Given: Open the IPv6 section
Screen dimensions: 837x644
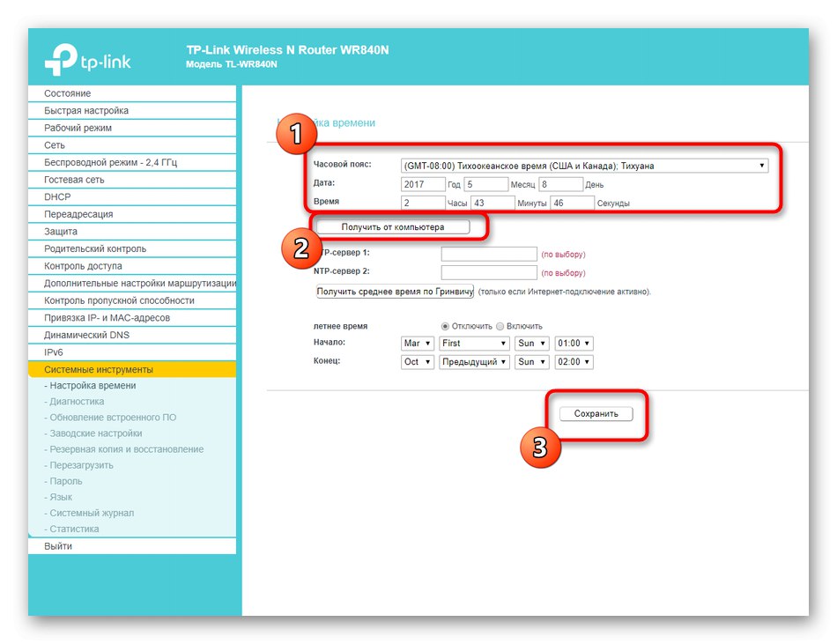Looking at the screenshot, I should (132, 352).
